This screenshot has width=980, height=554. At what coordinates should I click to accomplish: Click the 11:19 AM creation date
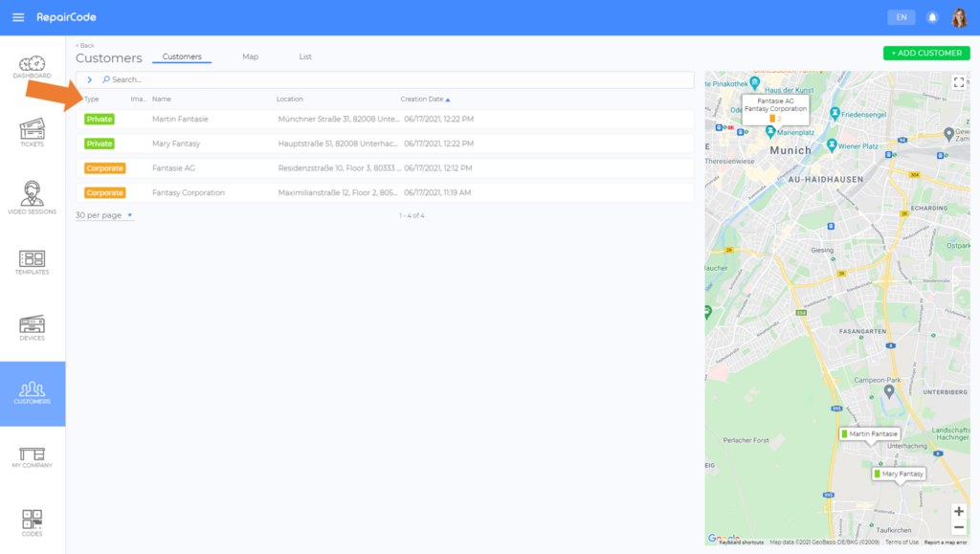437,193
